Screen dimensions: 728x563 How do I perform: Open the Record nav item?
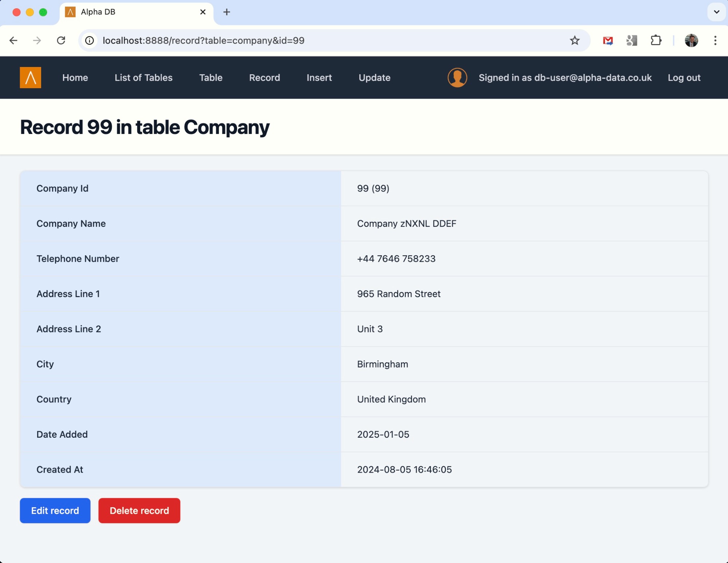click(x=265, y=78)
